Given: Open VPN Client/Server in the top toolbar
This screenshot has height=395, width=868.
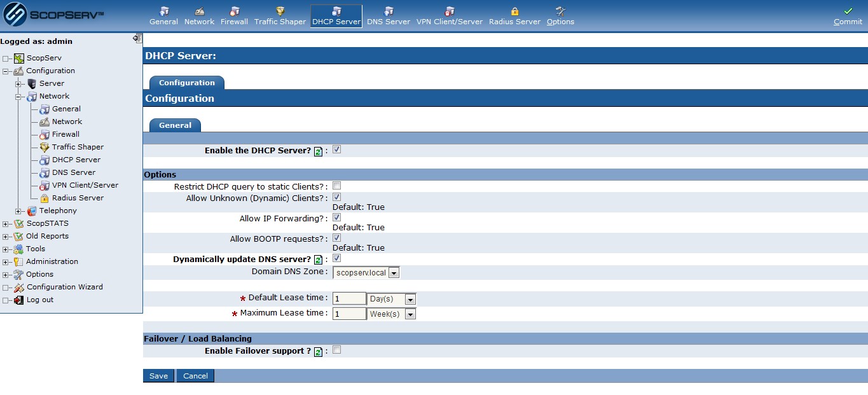Looking at the screenshot, I should pos(450,17).
